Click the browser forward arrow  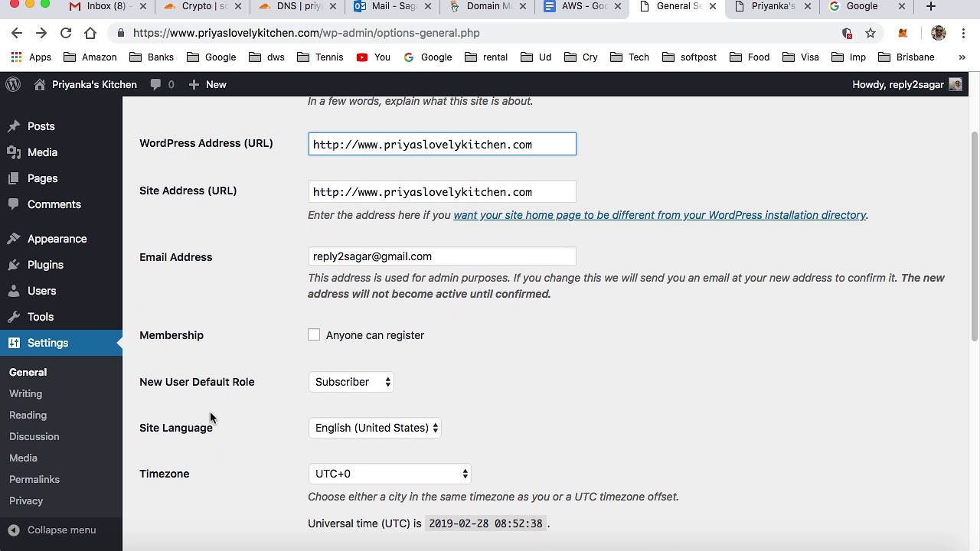(41, 33)
